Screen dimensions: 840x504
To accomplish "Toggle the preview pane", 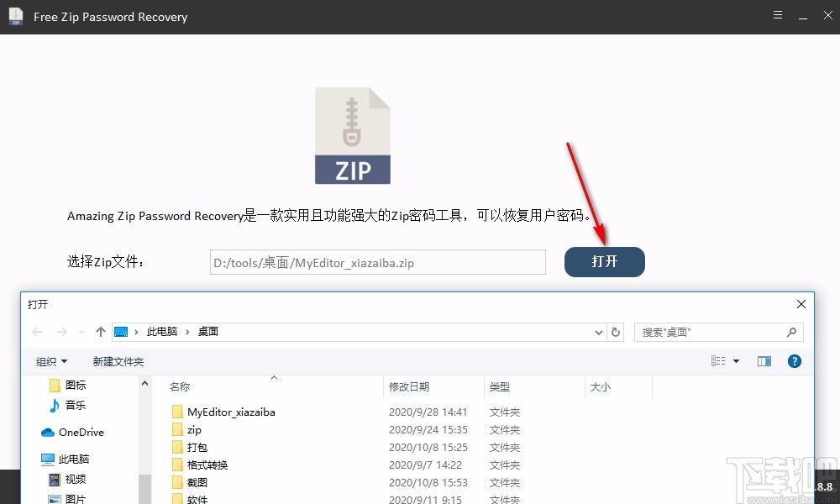I will click(x=764, y=361).
